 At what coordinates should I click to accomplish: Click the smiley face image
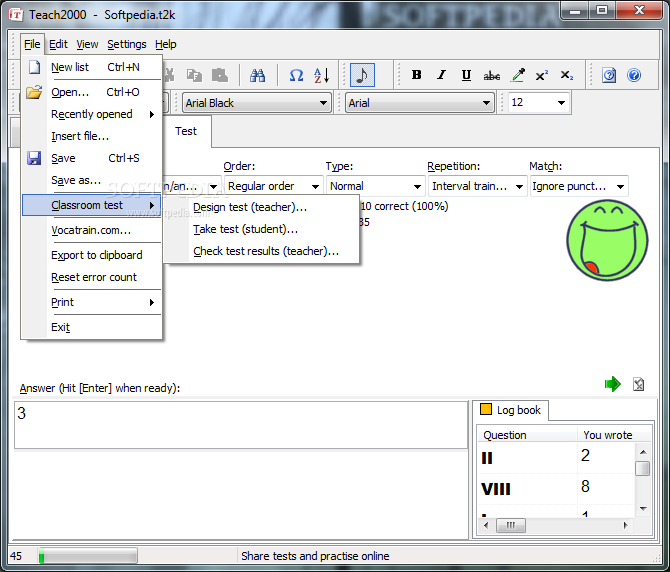pos(607,240)
